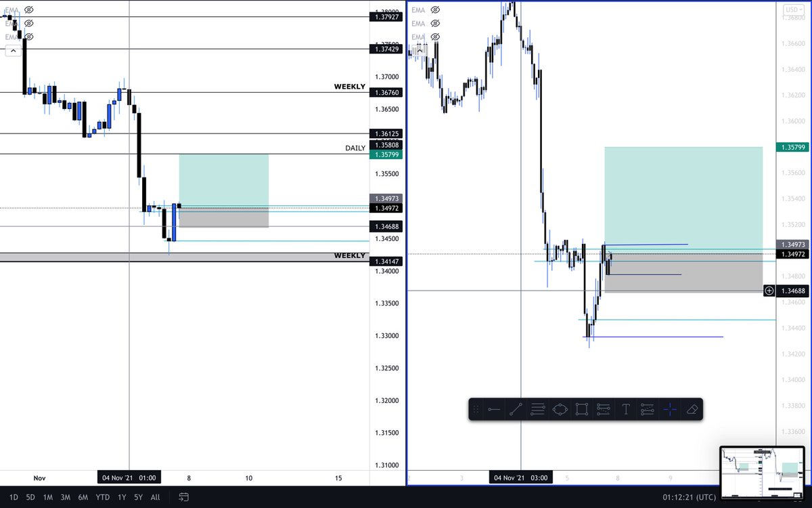Click the 1.35808 daily price label

click(x=386, y=145)
